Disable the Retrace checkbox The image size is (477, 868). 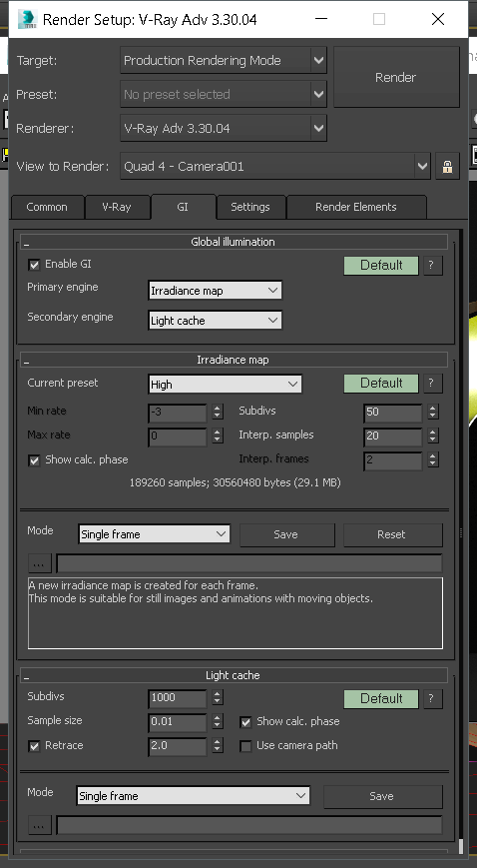pyautogui.click(x=34, y=746)
